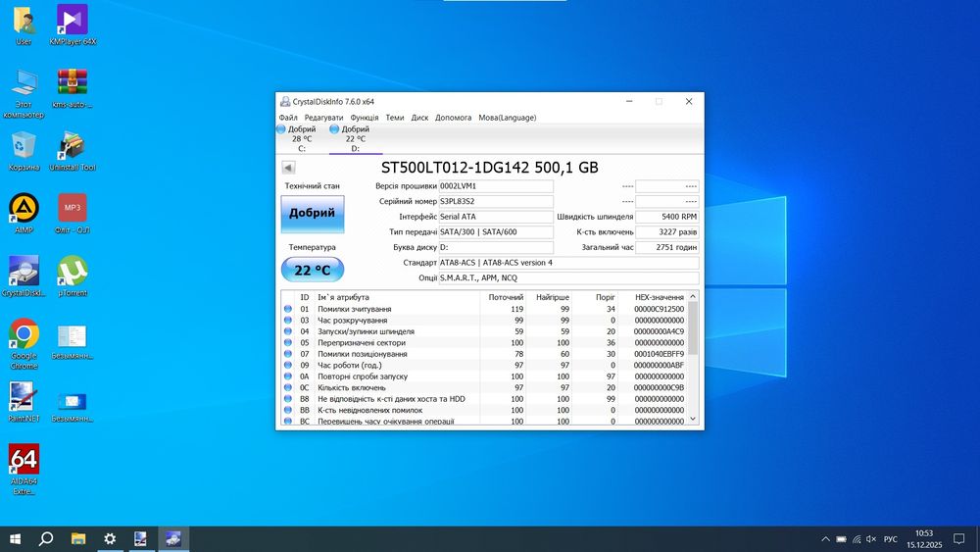Switch to the C: disk tab at 28 °C
The height and width of the screenshot is (552, 980).
tap(302, 139)
